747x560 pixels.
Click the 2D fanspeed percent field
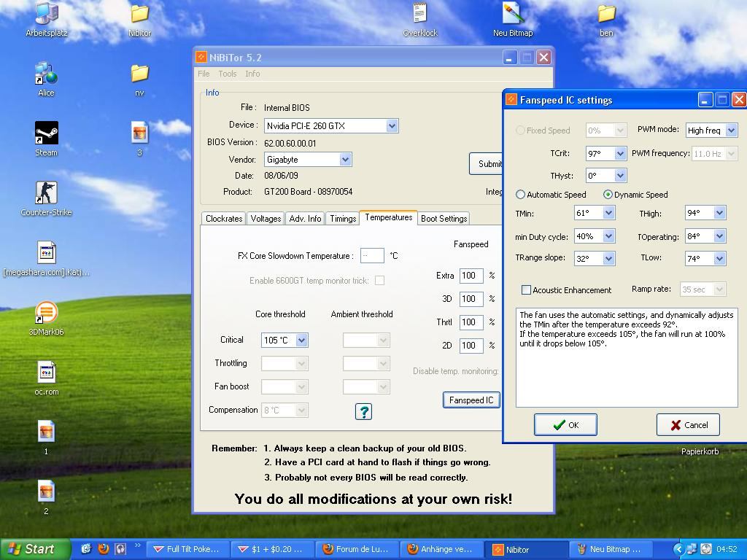[471, 345]
